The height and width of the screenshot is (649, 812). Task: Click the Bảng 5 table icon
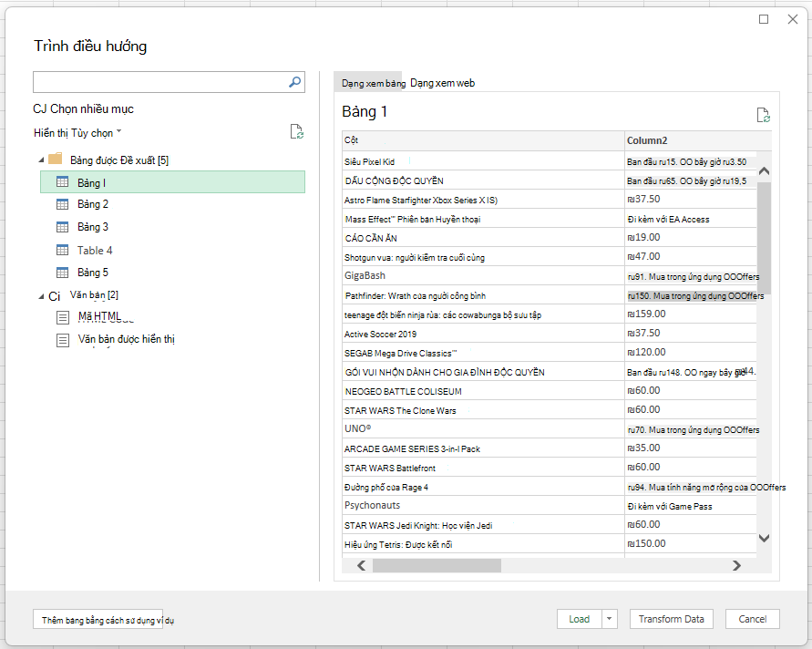62,273
